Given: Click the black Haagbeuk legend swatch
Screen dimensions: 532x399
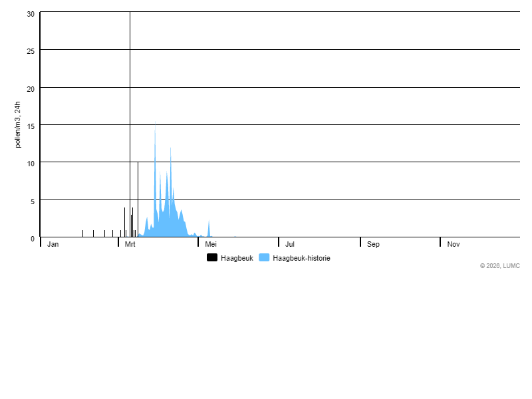Looking at the screenshot, I should [212, 257].
